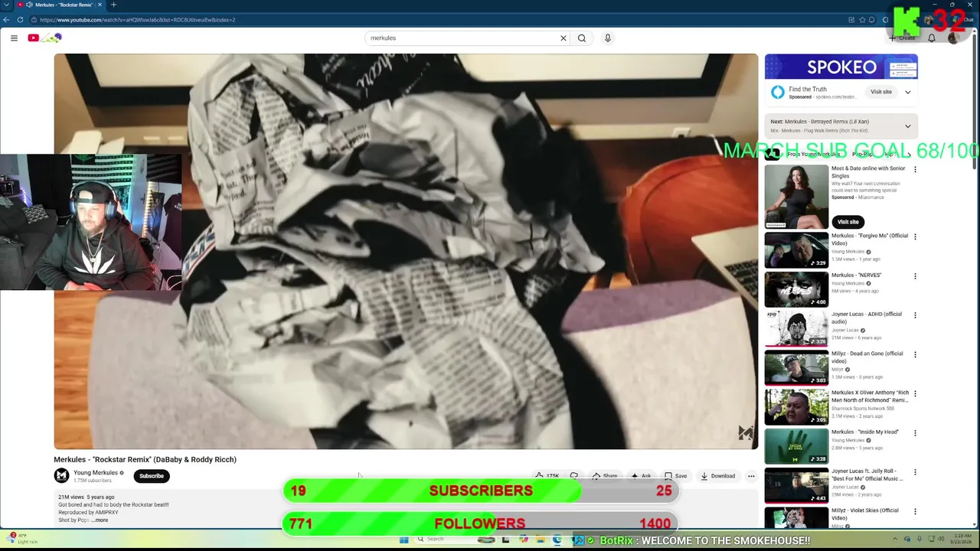The width and height of the screenshot is (980, 551).
Task: Show more chips with right arrow
Action: [910, 155]
